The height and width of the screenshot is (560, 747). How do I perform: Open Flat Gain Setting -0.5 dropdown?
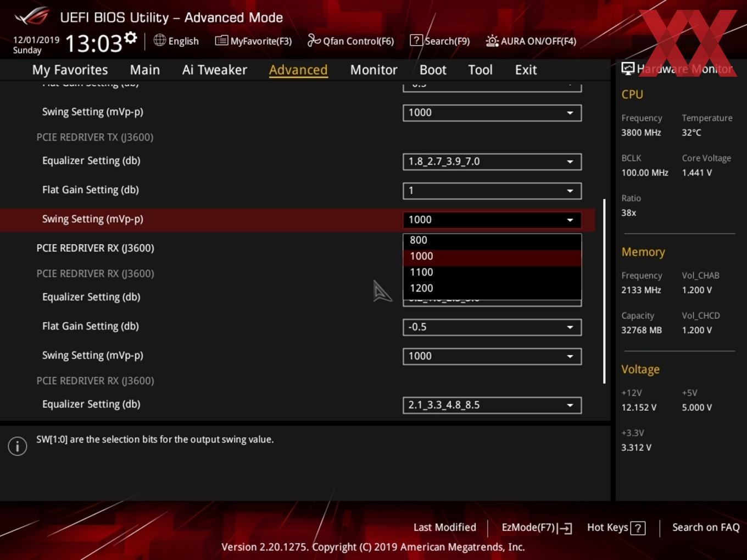pos(492,327)
